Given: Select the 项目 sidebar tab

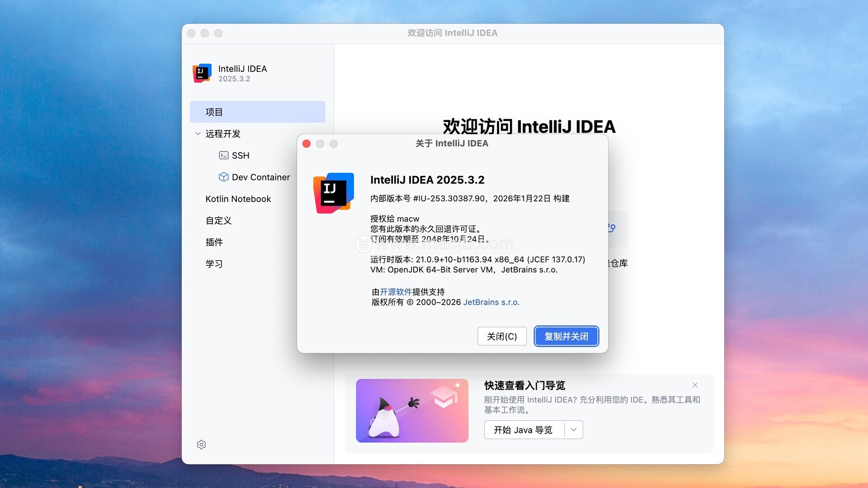Looking at the screenshot, I should click(x=257, y=112).
